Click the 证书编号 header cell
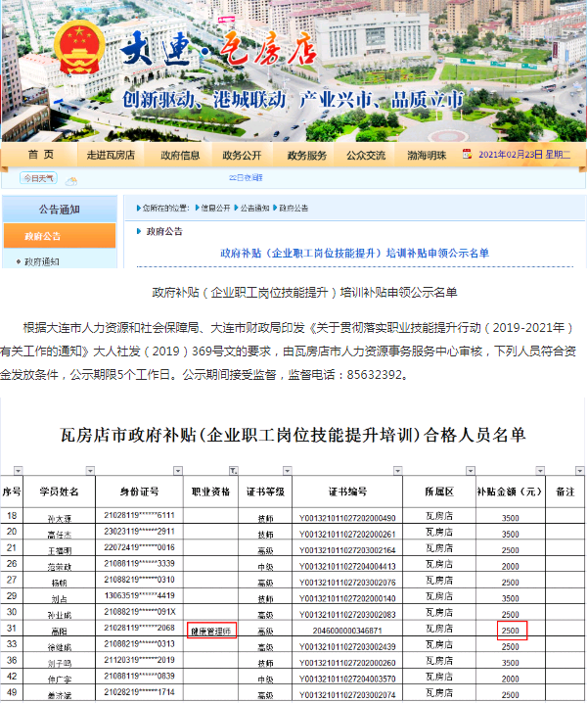This screenshot has height=703, width=588. pos(347,492)
